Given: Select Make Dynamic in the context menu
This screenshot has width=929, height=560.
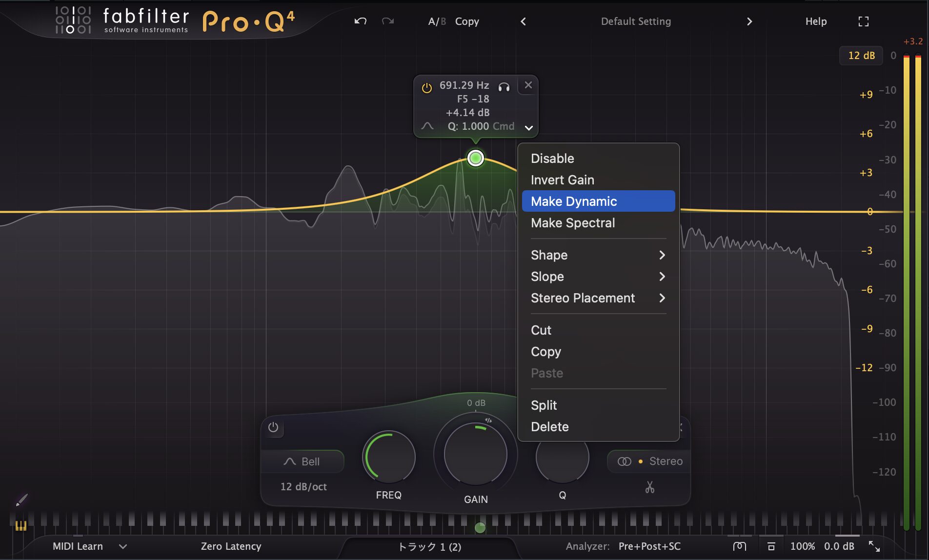Looking at the screenshot, I should click(598, 201).
